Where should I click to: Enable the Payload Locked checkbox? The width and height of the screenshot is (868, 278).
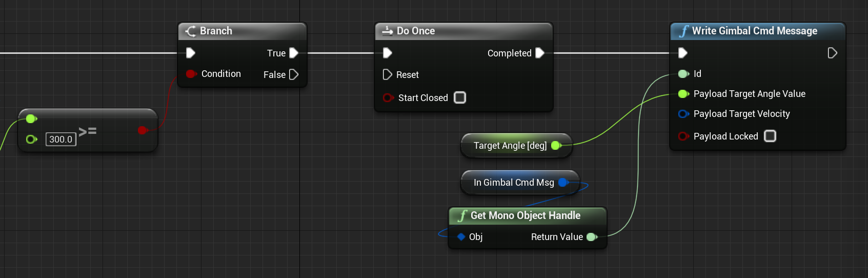pyautogui.click(x=770, y=136)
